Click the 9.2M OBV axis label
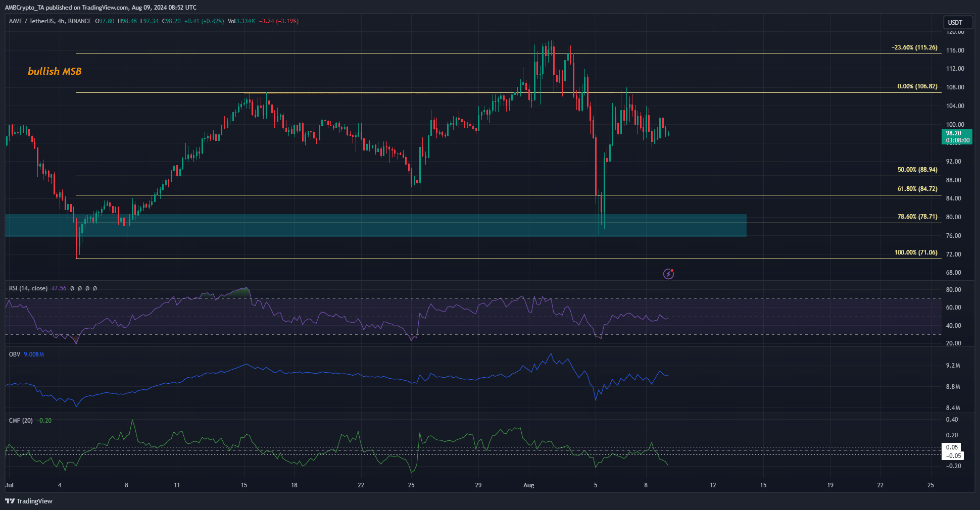The width and height of the screenshot is (980, 510). coord(953,366)
